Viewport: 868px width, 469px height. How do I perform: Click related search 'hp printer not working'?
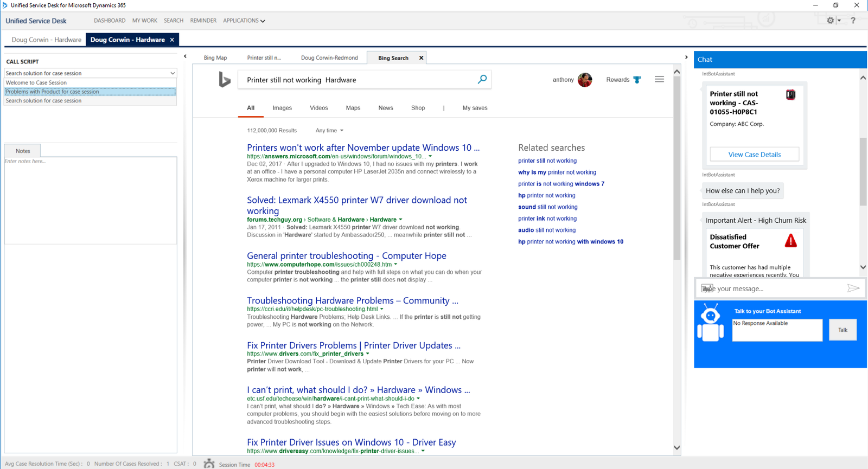coord(547,195)
